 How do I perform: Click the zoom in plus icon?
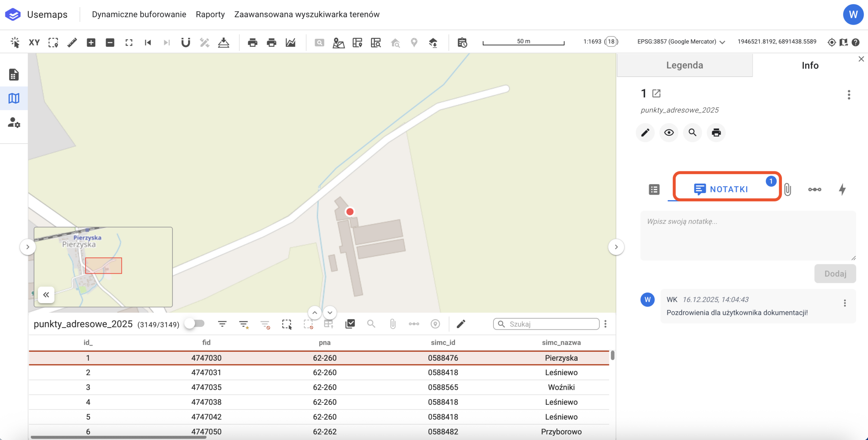(x=91, y=42)
